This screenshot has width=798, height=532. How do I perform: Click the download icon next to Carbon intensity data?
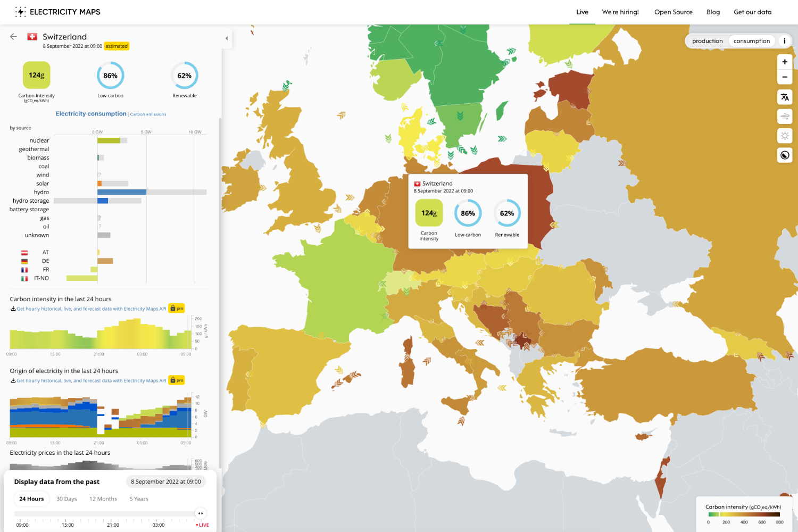12,309
